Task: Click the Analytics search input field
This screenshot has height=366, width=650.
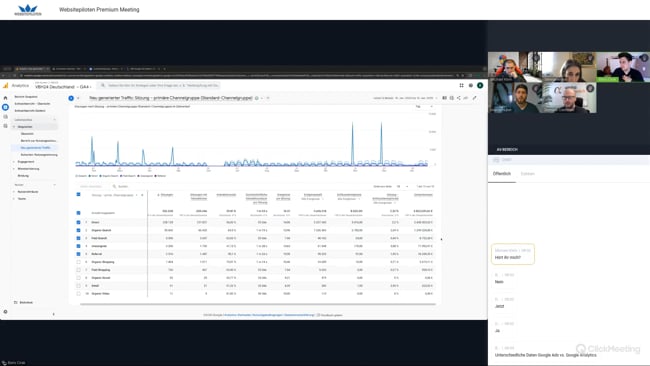Action: coord(159,85)
